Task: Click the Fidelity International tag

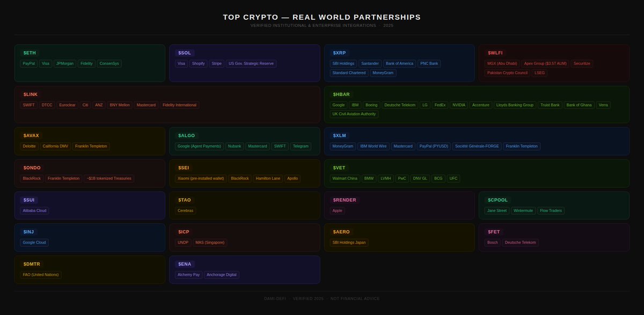Action: coord(180,105)
